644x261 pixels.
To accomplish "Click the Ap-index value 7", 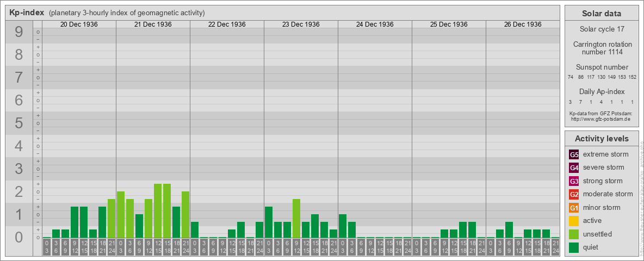I will [581, 102].
